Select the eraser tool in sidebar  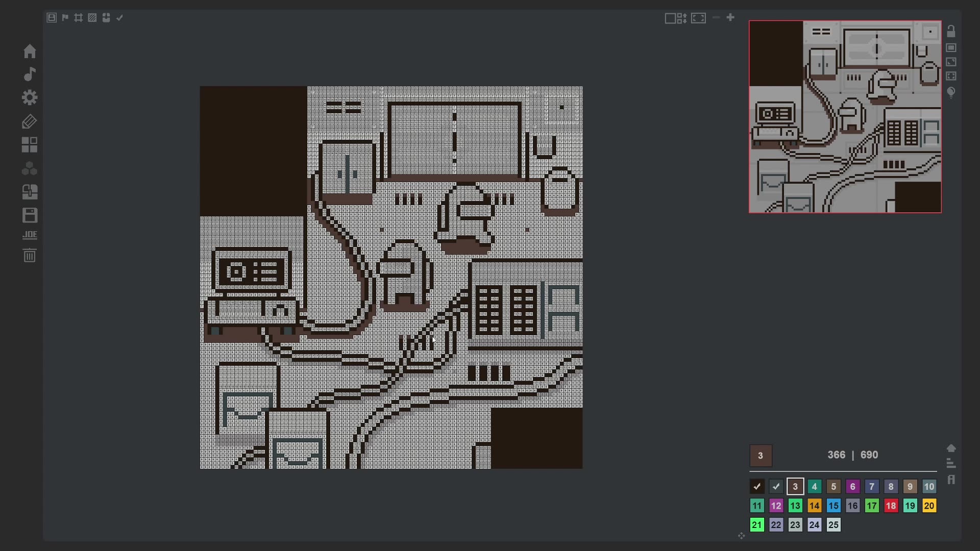pyautogui.click(x=30, y=121)
